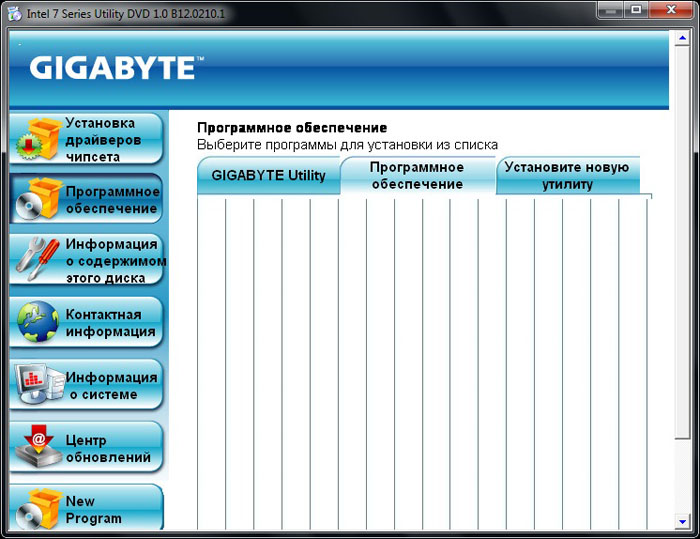Screen dimensions: 700x539
Task: Click the Выберите программы для установки text
Action: [347, 145]
